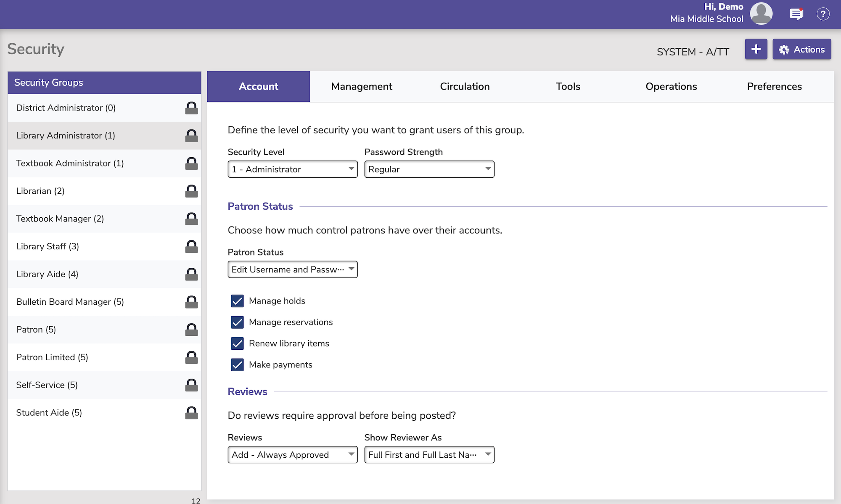Click the Demo user profile avatar
Viewport: 841px width, 504px height.
[761, 13]
